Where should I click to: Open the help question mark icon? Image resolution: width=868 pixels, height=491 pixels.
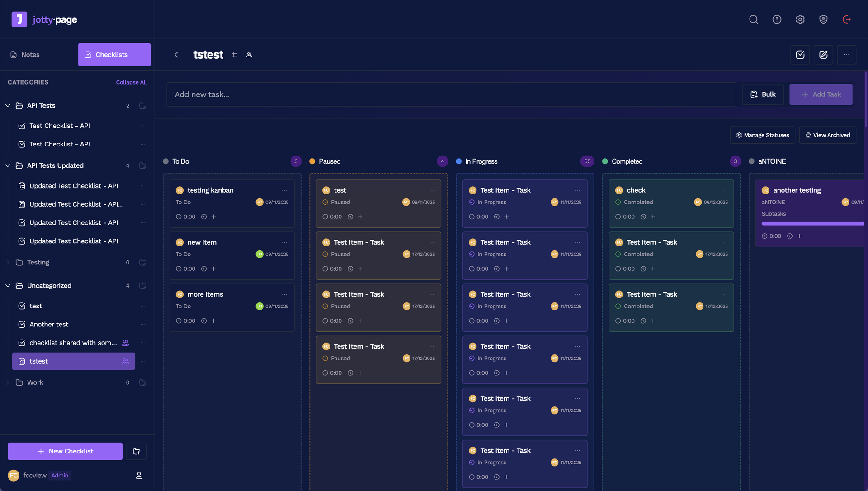click(777, 19)
